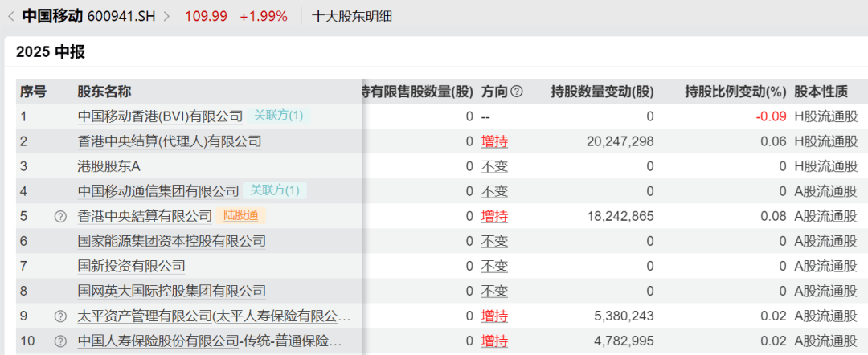Click question mark icon in row 10
868x355 pixels.
click(59, 341)
